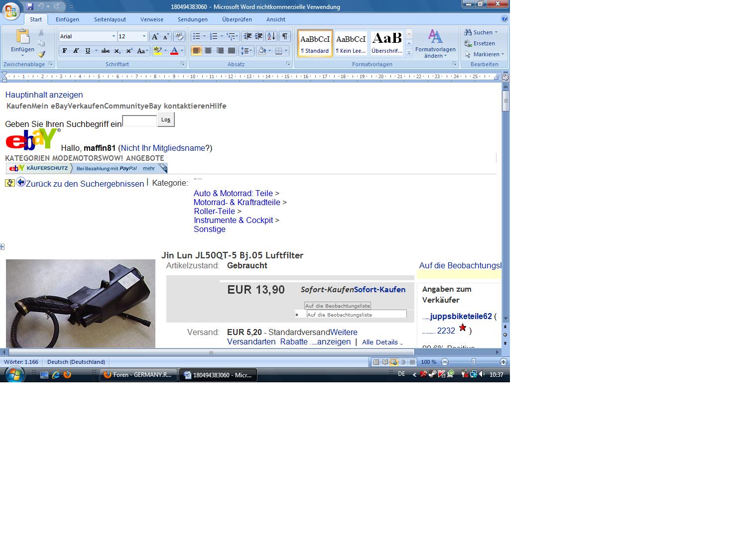Switch to the Sendungen tab
The height and width of the screenshot is (560, 747).
point(193,19)
